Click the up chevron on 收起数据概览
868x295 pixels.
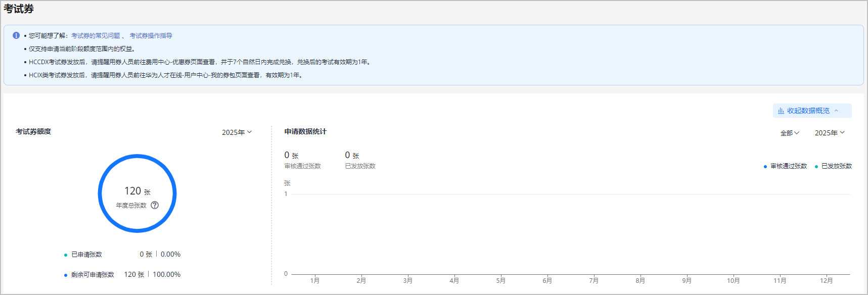836,111
